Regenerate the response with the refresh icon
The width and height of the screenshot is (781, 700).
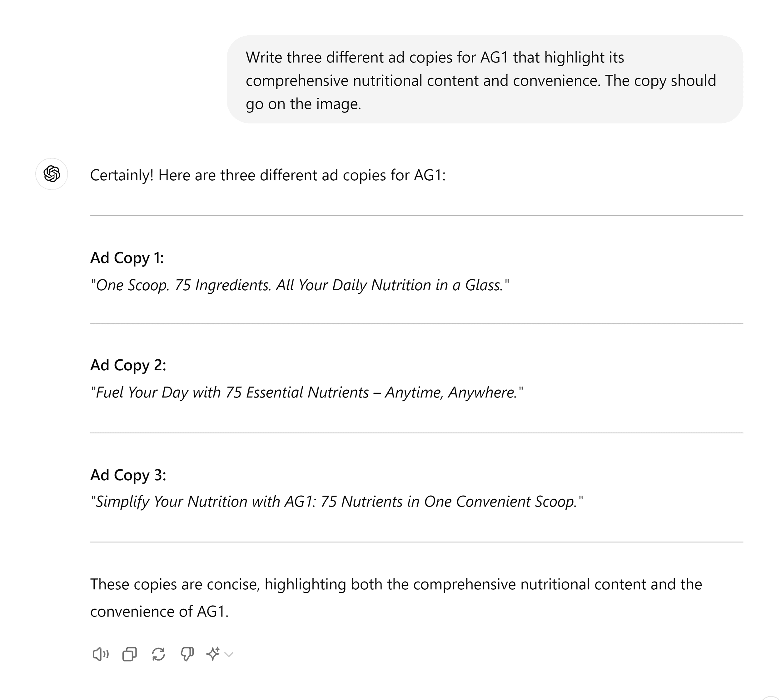[x=158, y=654]
